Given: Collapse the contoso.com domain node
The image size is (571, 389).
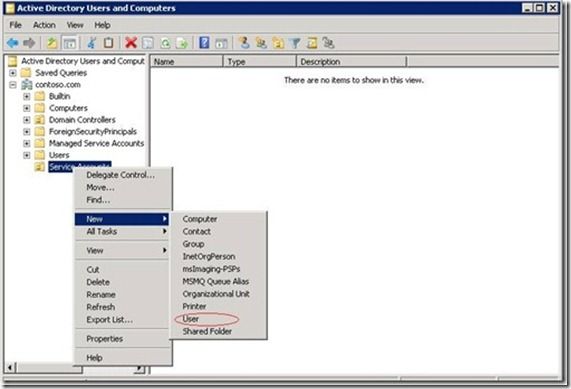Looking at the screenshot, I should [x=13, y=85].
